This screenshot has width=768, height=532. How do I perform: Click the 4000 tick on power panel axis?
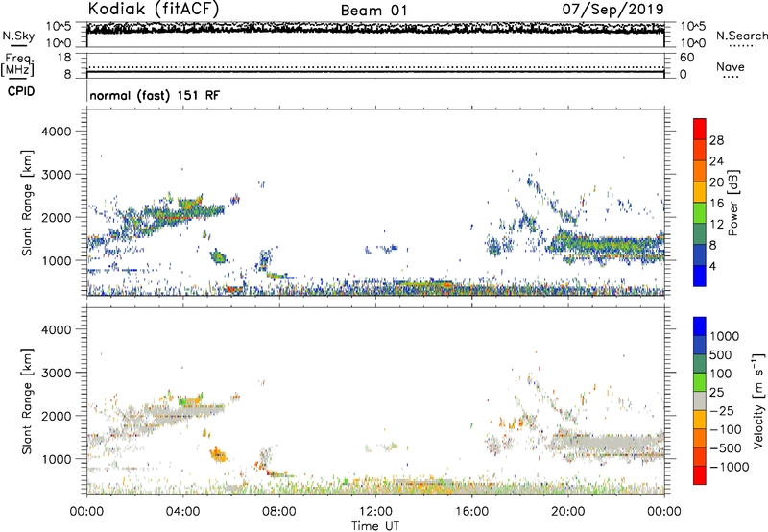click(57, 132)
